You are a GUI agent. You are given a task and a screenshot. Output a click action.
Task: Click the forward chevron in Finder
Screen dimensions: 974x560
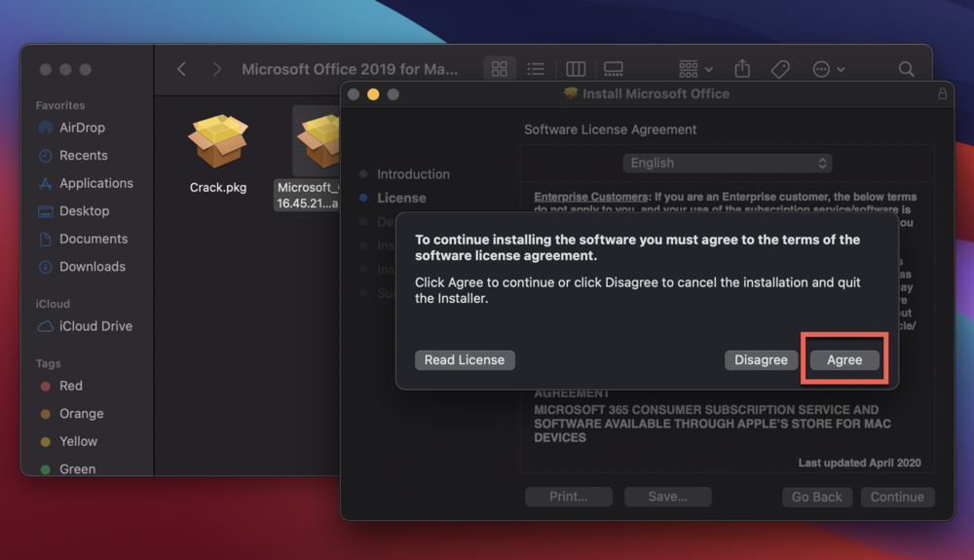(216, 69)
